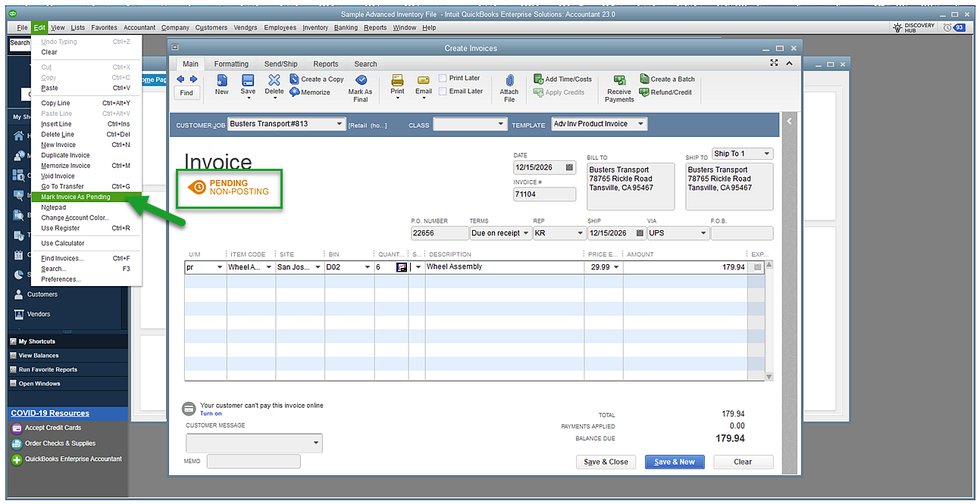Click the Find icon in invoice toolbar
The image size is (980, 504).
click(x=186, y=85)
